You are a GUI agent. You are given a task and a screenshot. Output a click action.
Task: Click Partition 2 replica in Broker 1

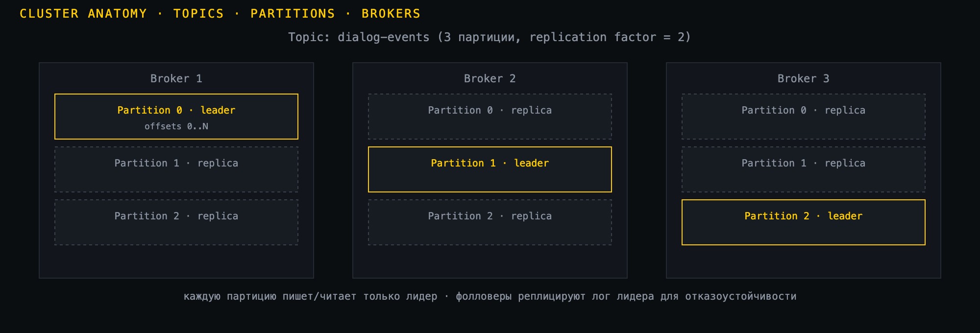pos(176,222)
